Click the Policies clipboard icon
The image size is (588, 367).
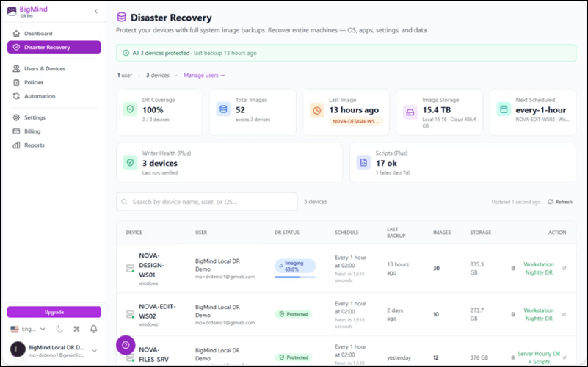click(16, 82)
